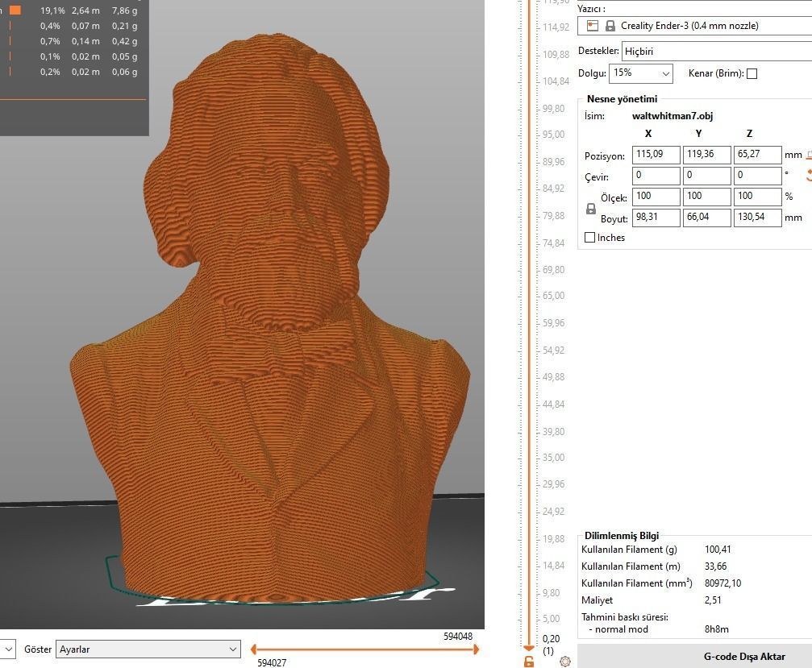Click the Boyut X field 98,31
The width and height of the screenshot is (812, 668).
point(656,218)
